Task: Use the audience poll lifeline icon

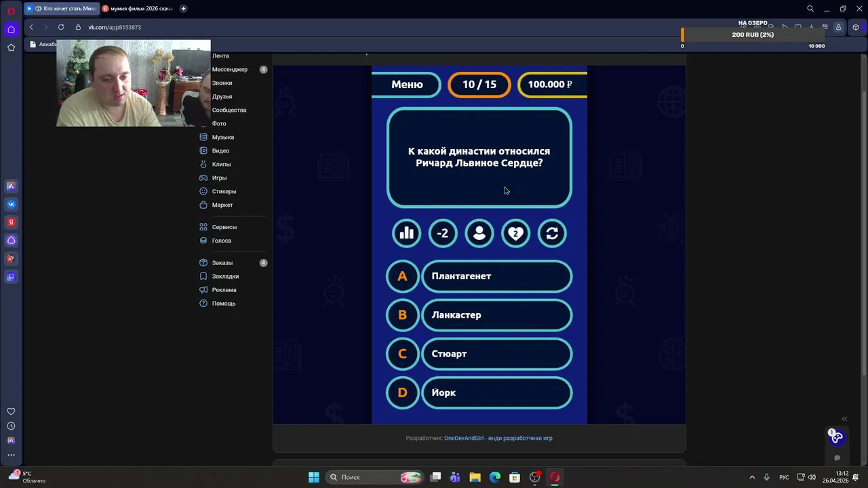Action: tap(407, 234)
